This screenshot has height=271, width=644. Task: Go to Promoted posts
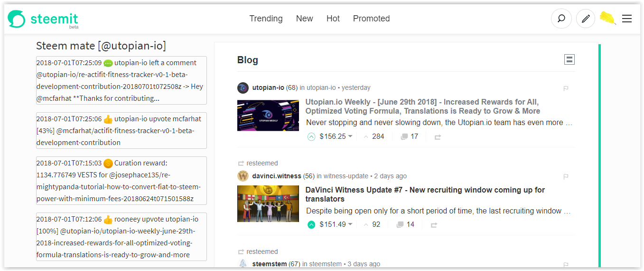point(371,19)
